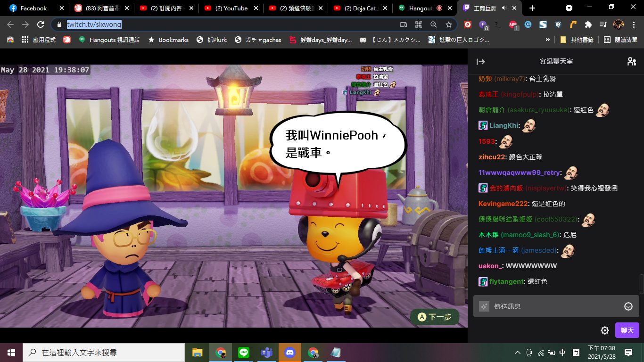Open the media control playlist icon
644x362 pixels.
pos(603,25)
